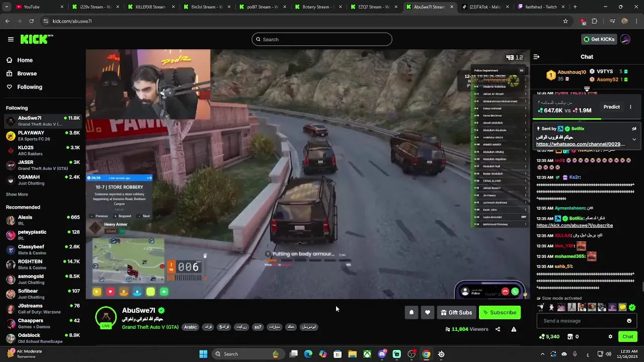Viewport: 644px width, 362px height.
Task: Click the Kick logo
Action: click(x=37, y=39)
